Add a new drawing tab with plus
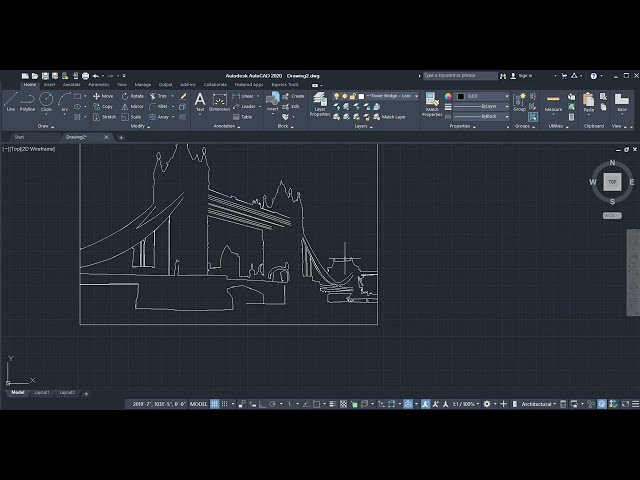640x480 pixels. pyautogui.click(x=121, y=138)
